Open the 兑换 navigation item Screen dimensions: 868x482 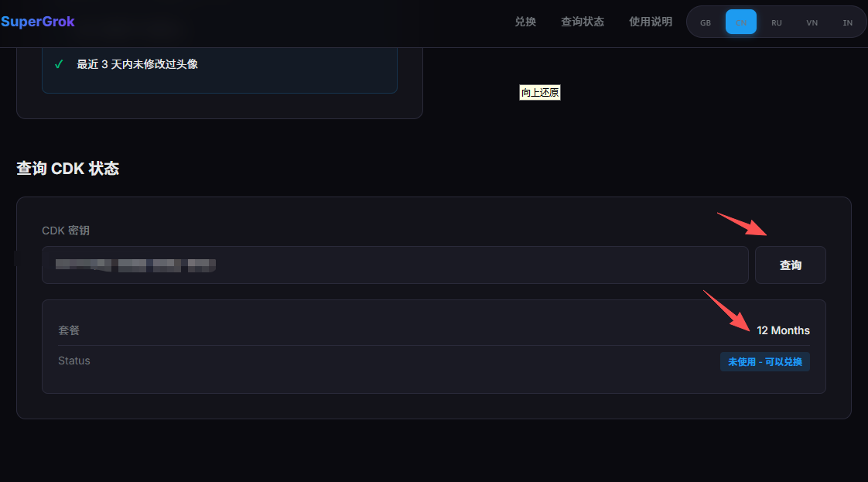(x=525, y=22)
